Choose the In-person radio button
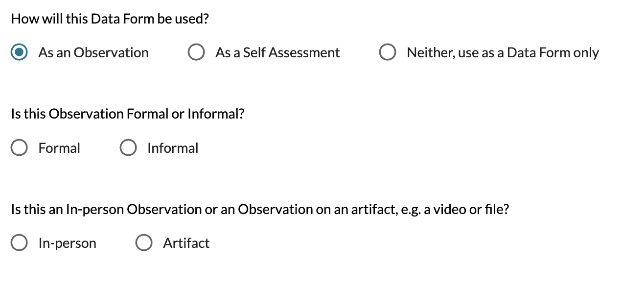 [19, 243]
